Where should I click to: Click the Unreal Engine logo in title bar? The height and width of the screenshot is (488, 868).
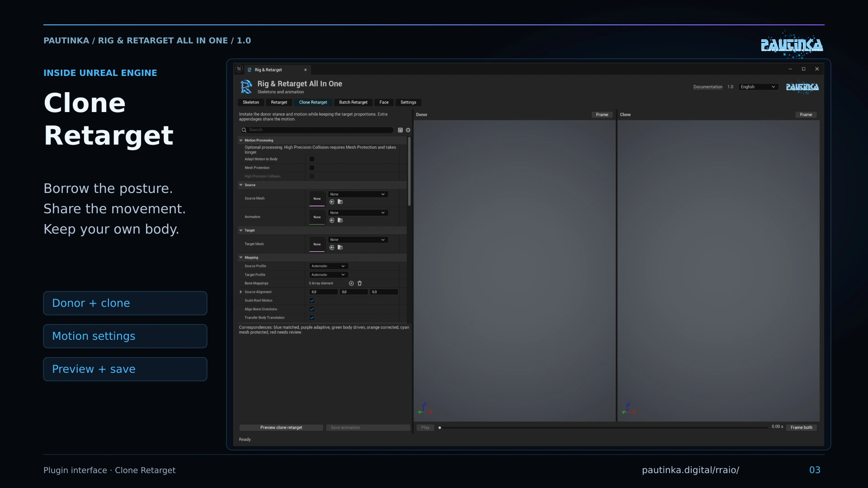tap(239, 69)
